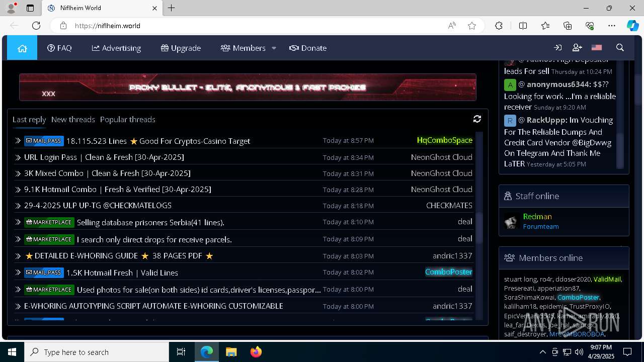Image resolution: width=644 pixels, height=362 pixels.
Task: Open Redman's staff avatar
Action: pos(512,221)
